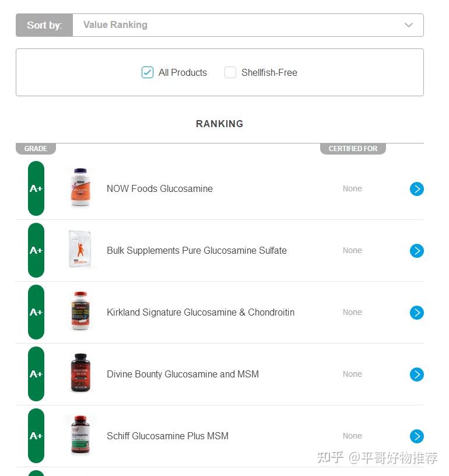Screen dimensions: 449x476
Task: Select the CERTIFIED FOR column header
Action: pos(353,148)
